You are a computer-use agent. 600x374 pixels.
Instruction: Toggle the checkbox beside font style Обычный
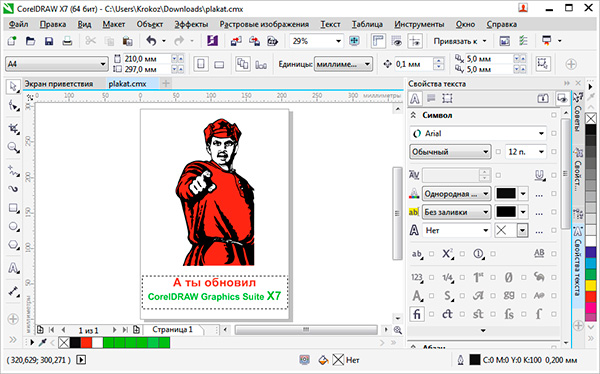point(498,152)
